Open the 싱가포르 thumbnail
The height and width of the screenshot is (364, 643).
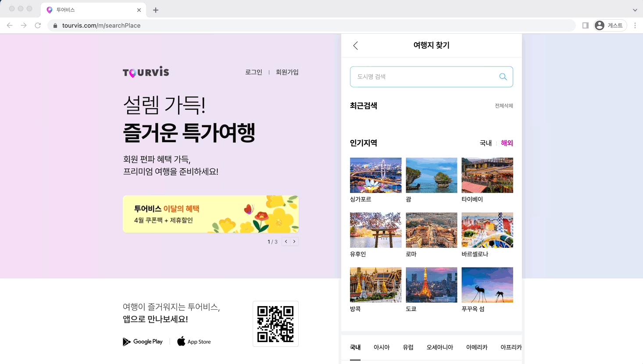coord(375,175)
